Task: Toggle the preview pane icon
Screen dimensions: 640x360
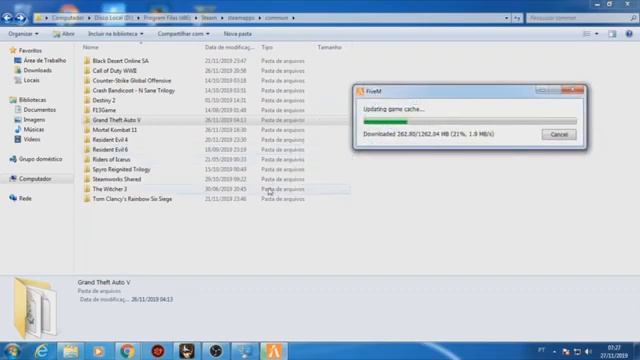Action: point(612,34)
